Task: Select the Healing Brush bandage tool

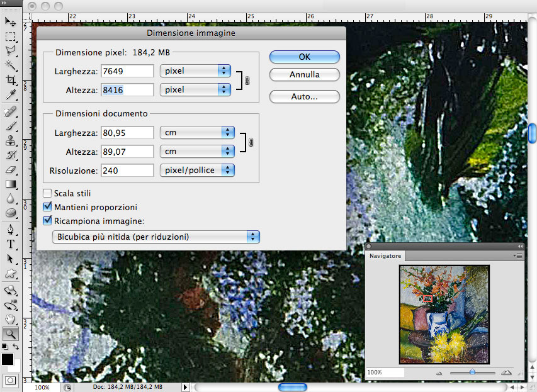Action: [x=10, y=111]
